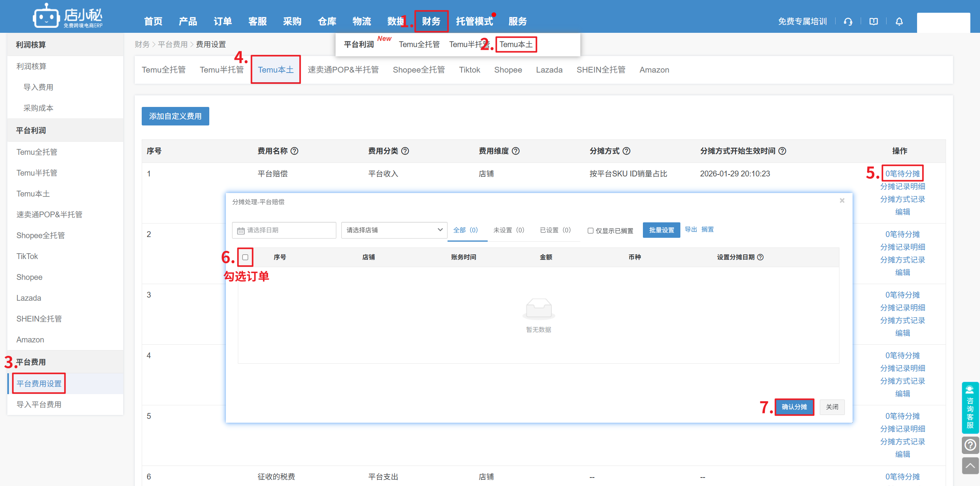Click the 确认分摊 button
Screen dimensions: 980x486
click(794, 407)
